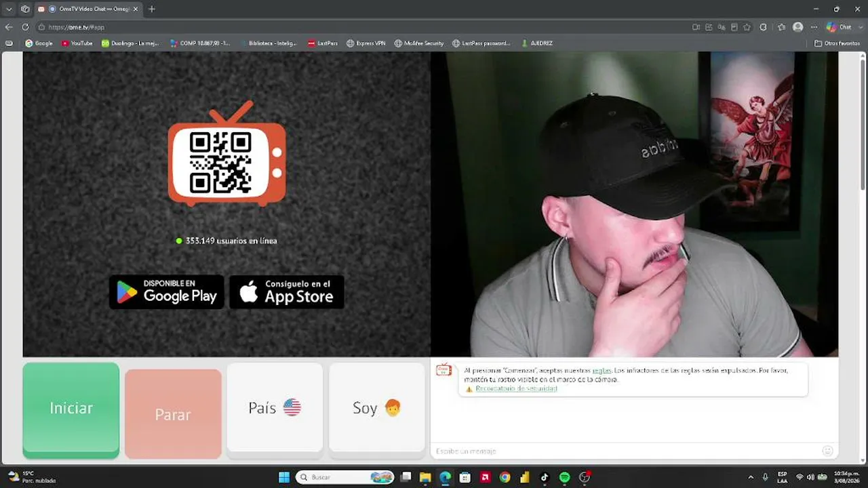Open the Recordatorio de seguridad link
This screenshot has width=868, height=488.
point(516,388)
